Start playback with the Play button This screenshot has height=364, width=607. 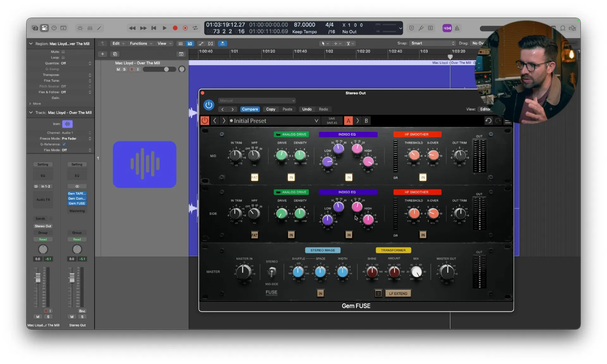click(165, 28)
